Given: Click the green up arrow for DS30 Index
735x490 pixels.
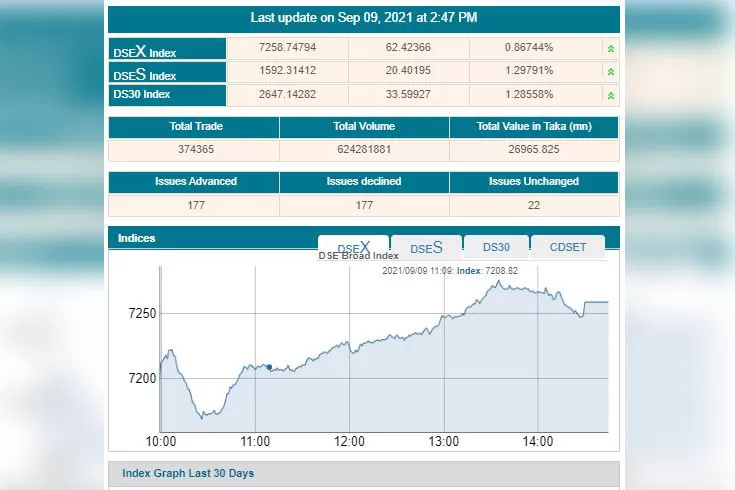Looking at the screenshot, I should click(x=611, y=96).
